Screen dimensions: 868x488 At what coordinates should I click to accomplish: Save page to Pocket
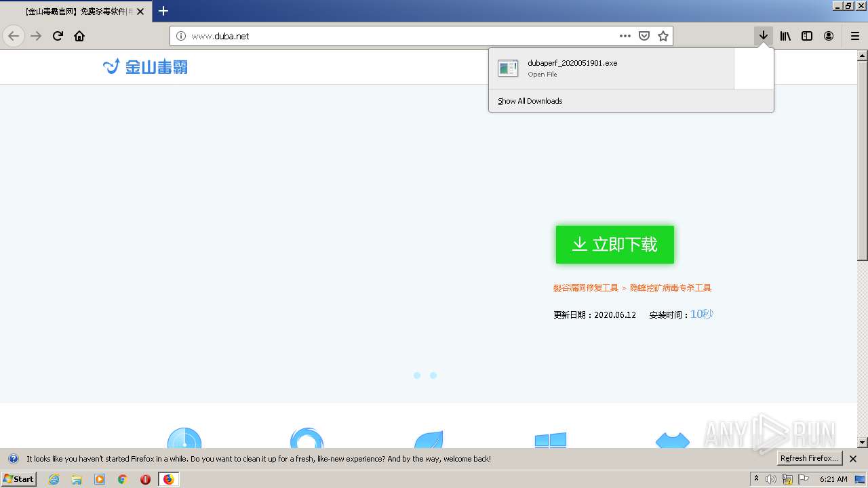click(644, 36)
